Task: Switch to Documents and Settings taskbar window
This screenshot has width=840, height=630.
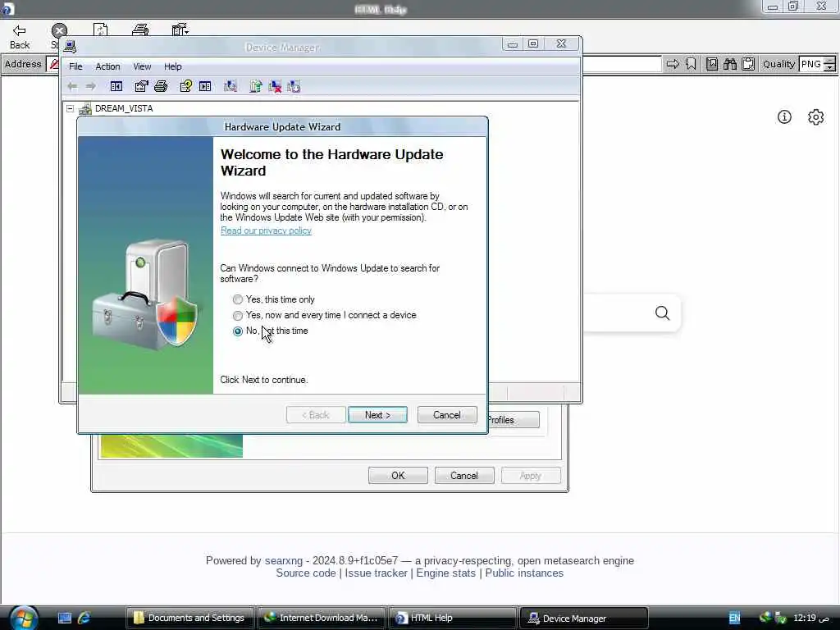Action: 189,618
